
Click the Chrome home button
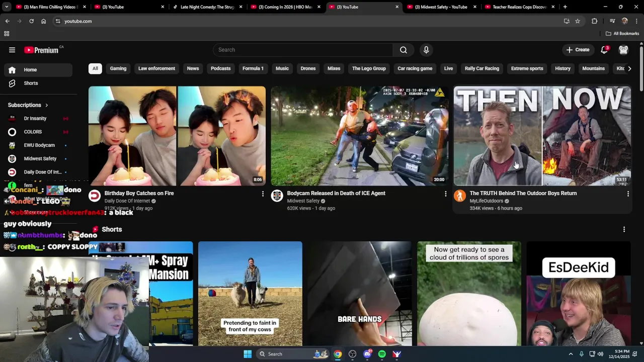tap(43, 21)
